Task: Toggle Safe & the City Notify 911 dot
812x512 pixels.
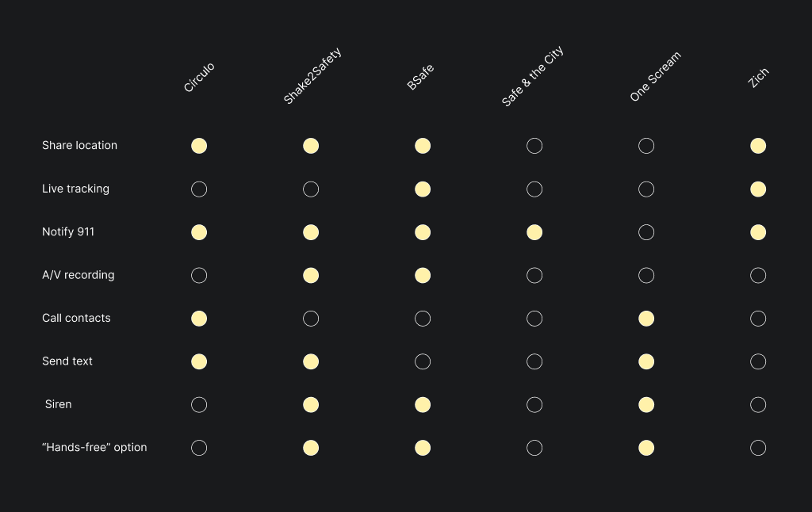Action: (x=534, y=232)
